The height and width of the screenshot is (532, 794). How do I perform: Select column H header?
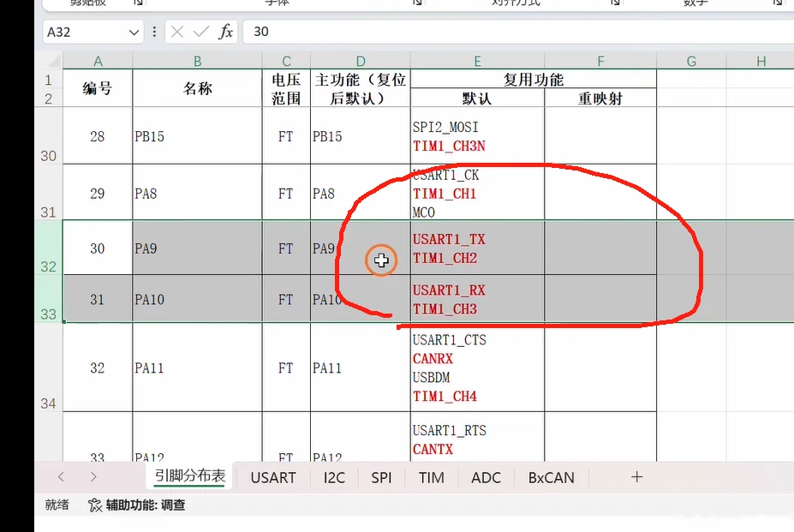[x=761, y=62]
